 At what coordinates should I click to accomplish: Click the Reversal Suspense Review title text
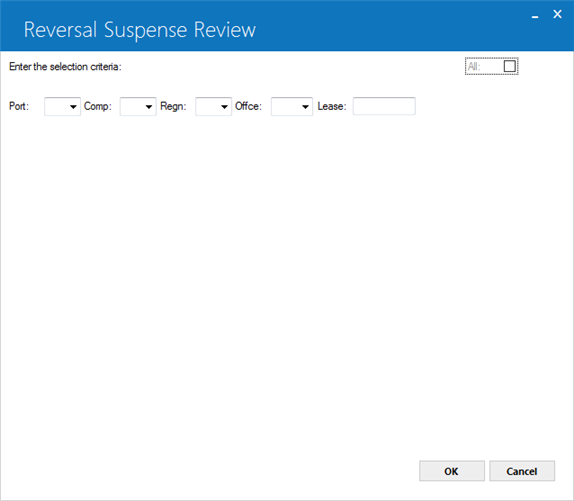(140, 30)
